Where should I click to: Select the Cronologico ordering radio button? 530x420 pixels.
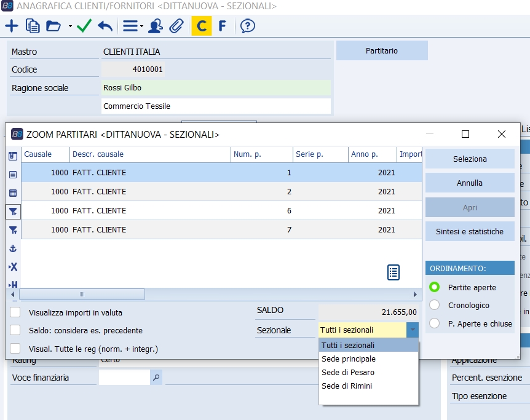[435, 305]
